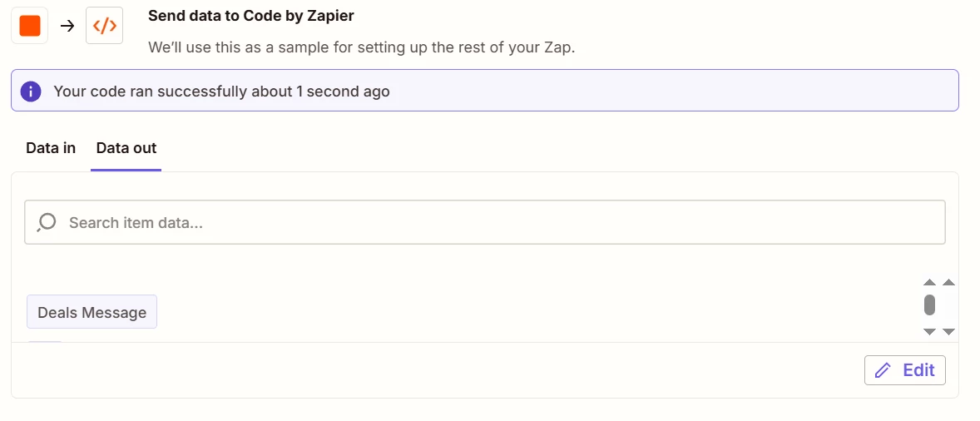
Task: Click the code ran successfully banner text
Action: 222,92
